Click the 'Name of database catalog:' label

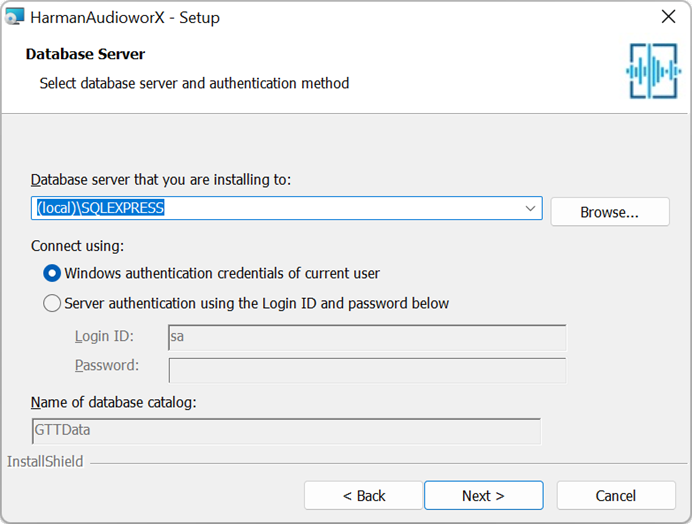113,402
